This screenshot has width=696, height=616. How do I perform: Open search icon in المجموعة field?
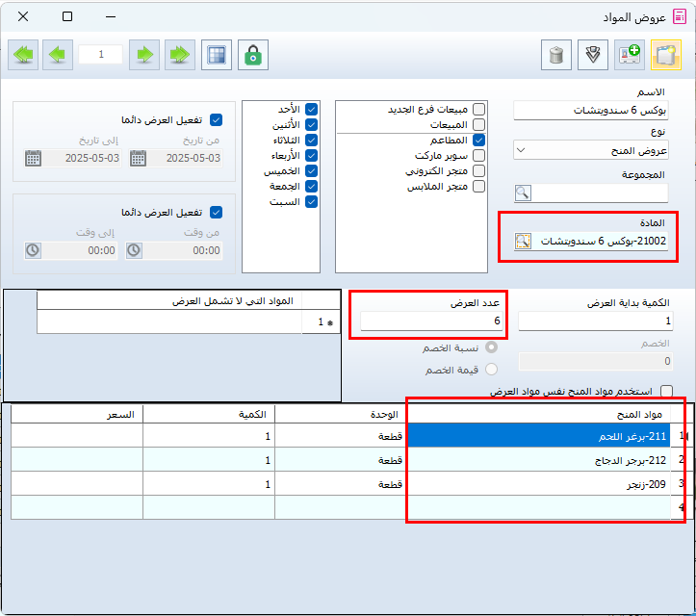pos(523,193)
